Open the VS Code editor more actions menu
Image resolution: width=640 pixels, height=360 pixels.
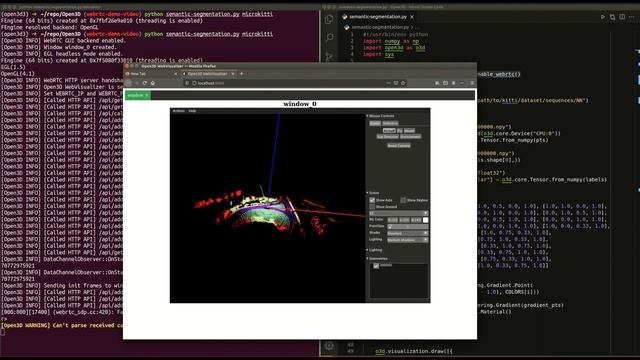(x=632, y=17)
